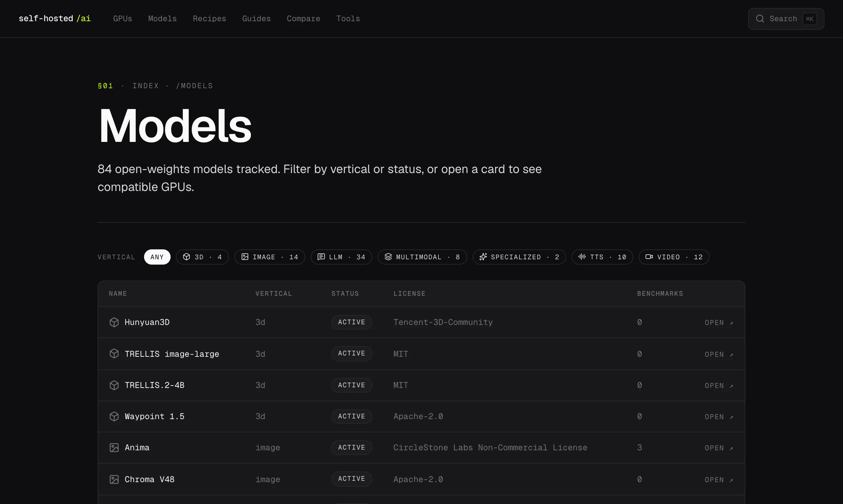Filter models by 3D vertical
The image size is (843, 504).
pos(202,257)
